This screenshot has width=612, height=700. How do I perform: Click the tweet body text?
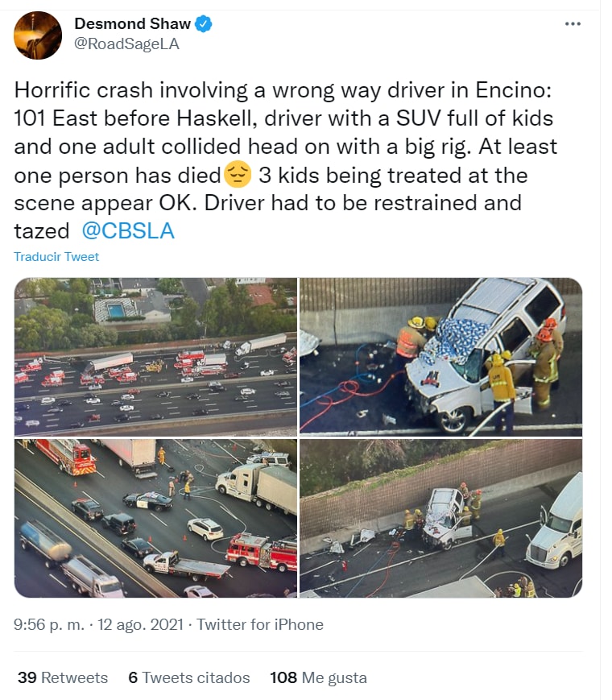coord(286,160)
